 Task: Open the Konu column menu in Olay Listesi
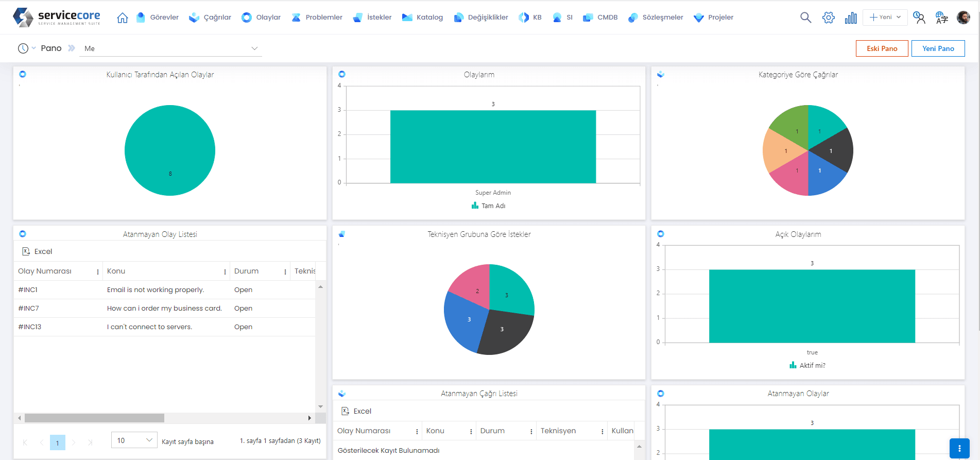(x=225, y=271)
